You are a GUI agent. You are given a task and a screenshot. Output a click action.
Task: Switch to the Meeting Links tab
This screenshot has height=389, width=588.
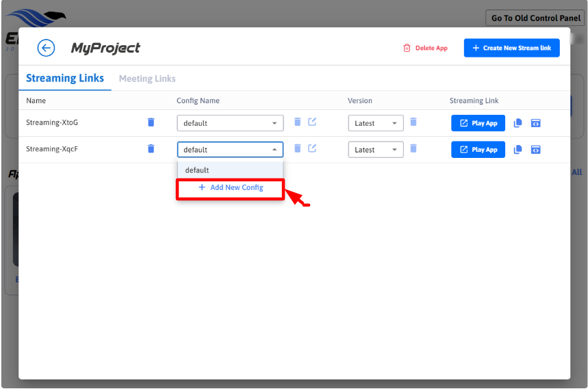tap(147, 79)
